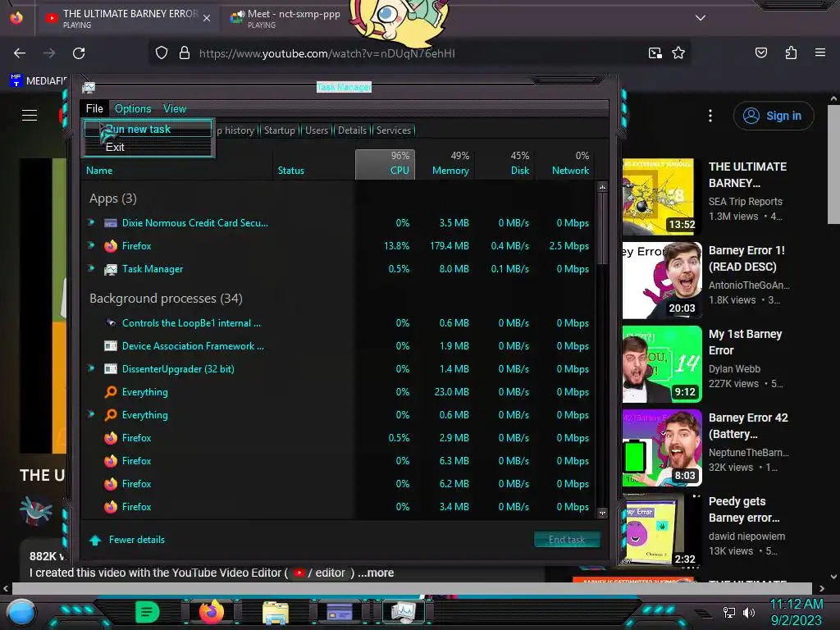Select first Everything search icon
This screenshot has width=840, height=630.
111,392
